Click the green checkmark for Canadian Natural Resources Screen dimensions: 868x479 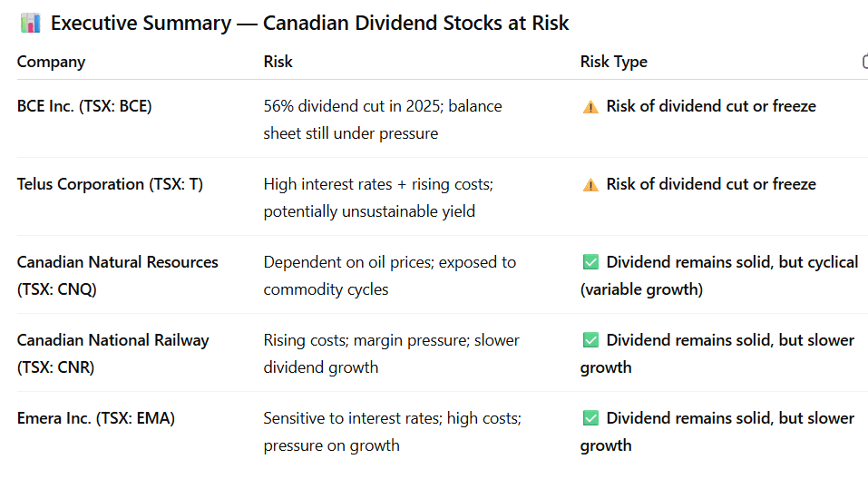pyautogui.click(x=590, y=263)
